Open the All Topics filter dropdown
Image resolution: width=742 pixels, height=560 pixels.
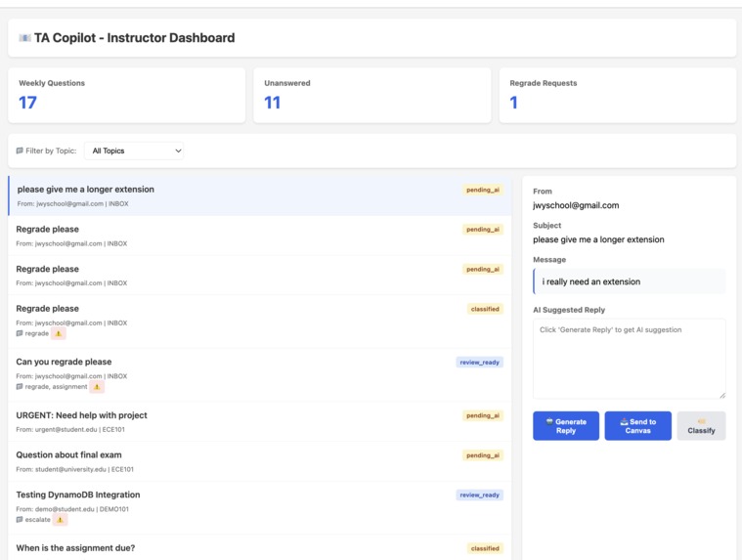134,151
